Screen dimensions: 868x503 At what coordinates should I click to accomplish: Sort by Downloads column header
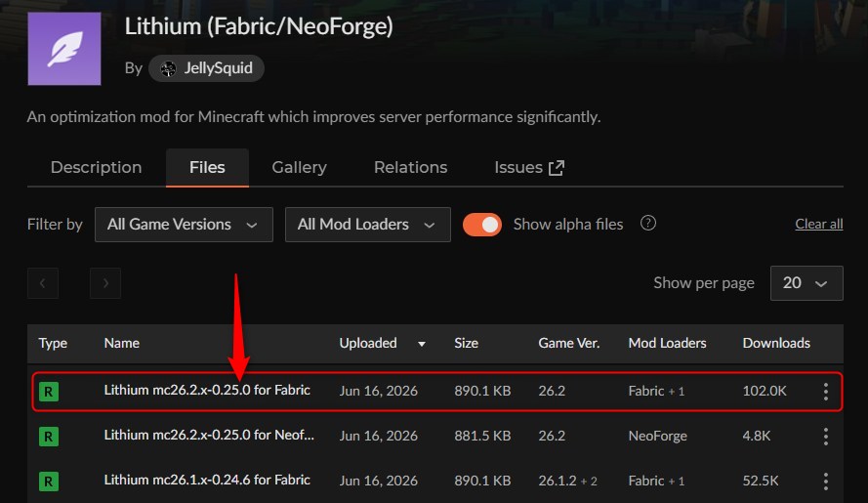(776, 343)
